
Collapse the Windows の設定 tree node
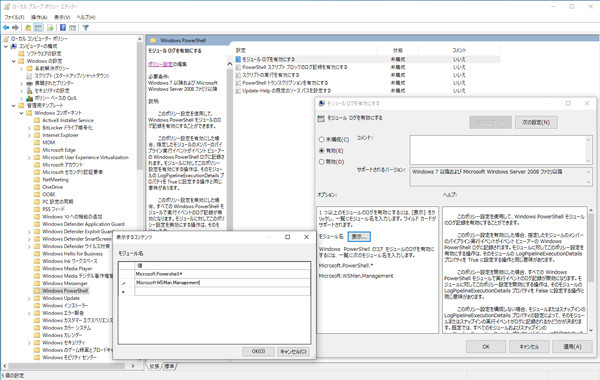point(14,61)
